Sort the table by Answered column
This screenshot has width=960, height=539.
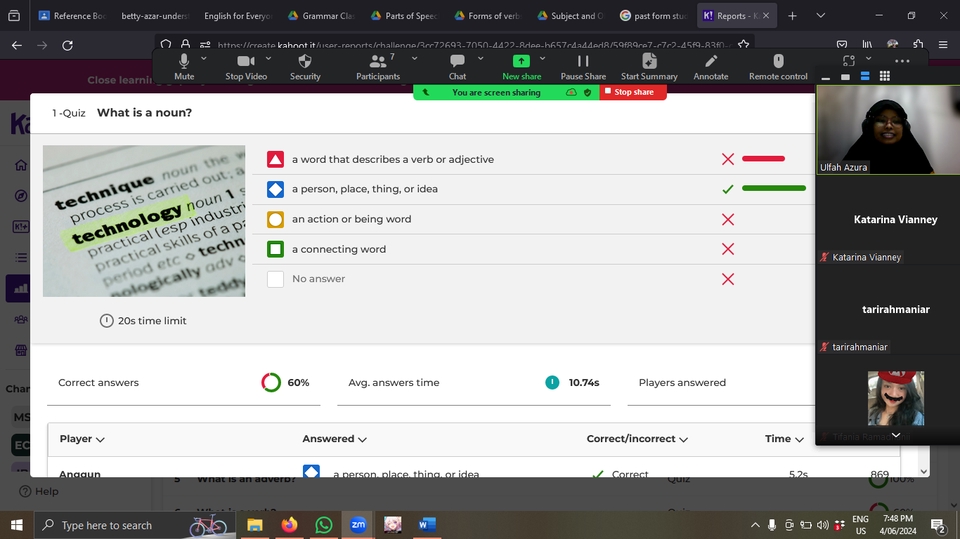[334, 439]
